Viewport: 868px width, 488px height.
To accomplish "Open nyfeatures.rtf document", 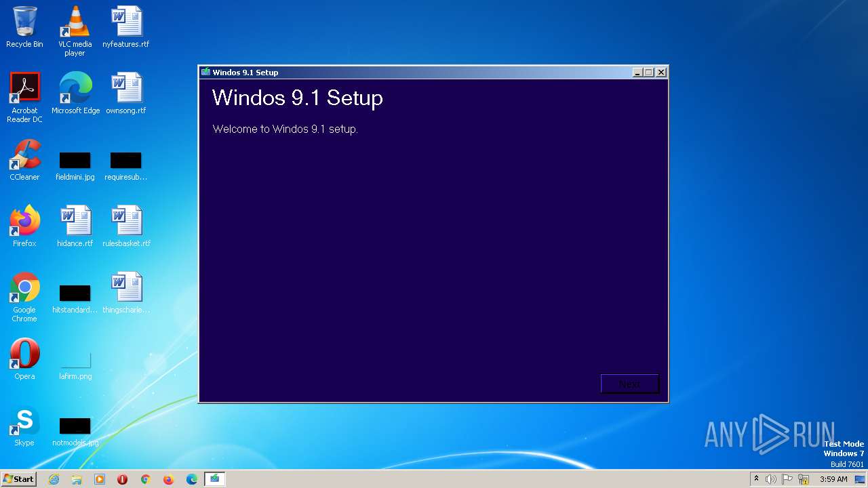I will click(x=126, y=27).
